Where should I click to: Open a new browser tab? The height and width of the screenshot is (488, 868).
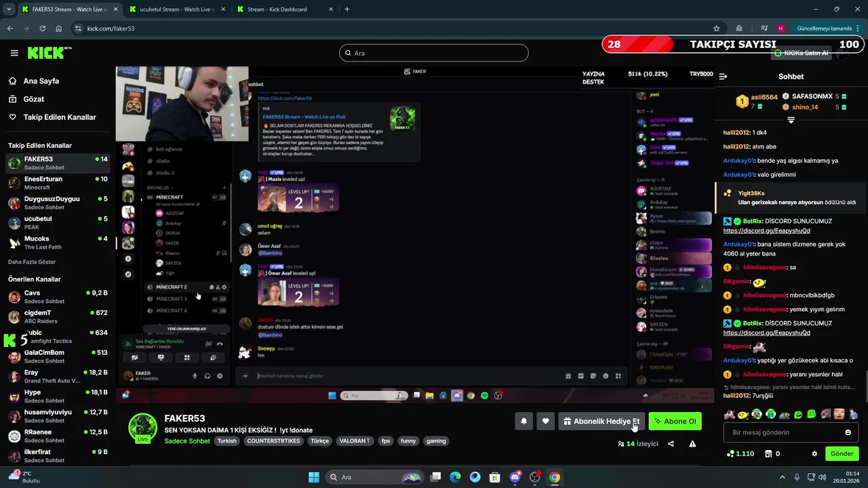pos(347,9)
